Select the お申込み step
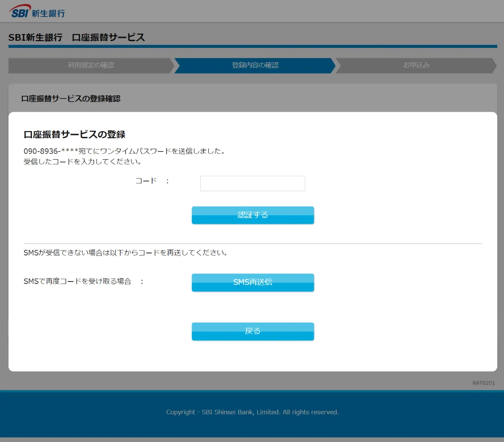504x442 pixels. (x=416, y=66)
